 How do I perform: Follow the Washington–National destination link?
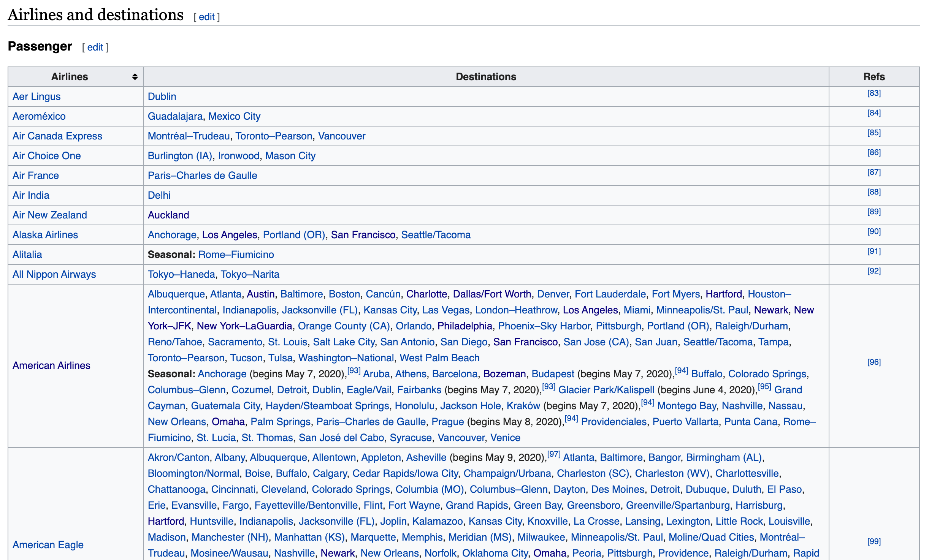[x=346, y=358]
